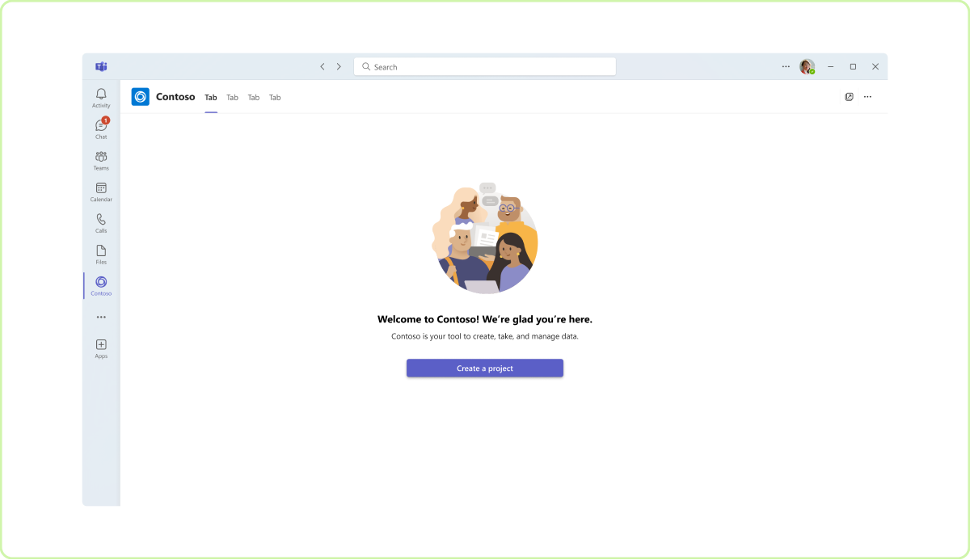Switch to the second Tab

(233, 98)
